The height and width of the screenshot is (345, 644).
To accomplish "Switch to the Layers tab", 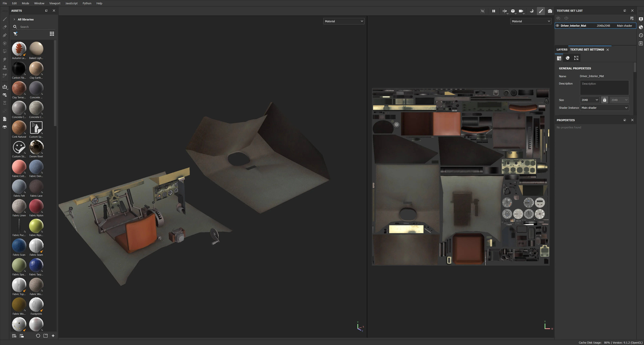I will click(x=562, y=50).
